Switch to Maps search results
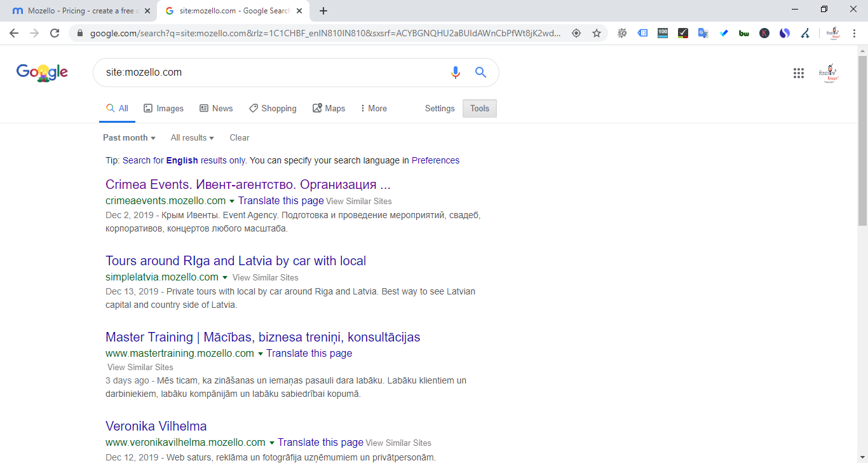The image size is (868, 463). pyautogui.click(x=329, y=109)
